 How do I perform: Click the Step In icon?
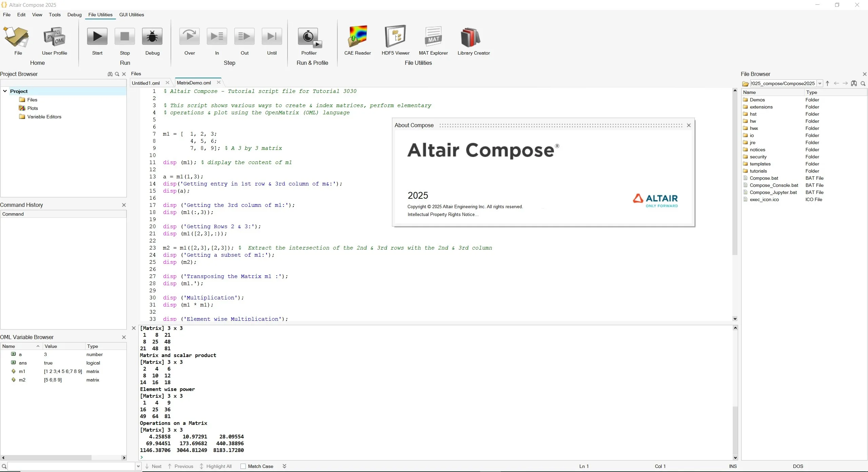point(217,37)
